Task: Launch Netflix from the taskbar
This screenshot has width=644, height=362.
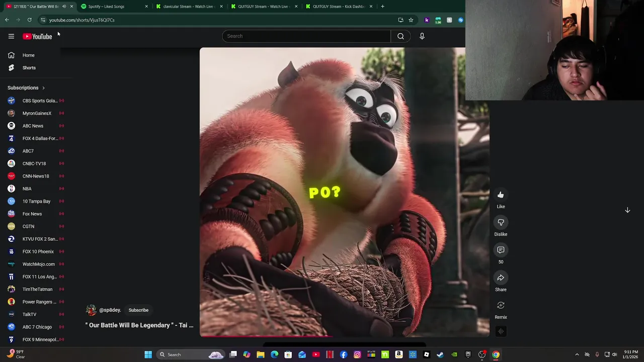Action: click(330, 354)
